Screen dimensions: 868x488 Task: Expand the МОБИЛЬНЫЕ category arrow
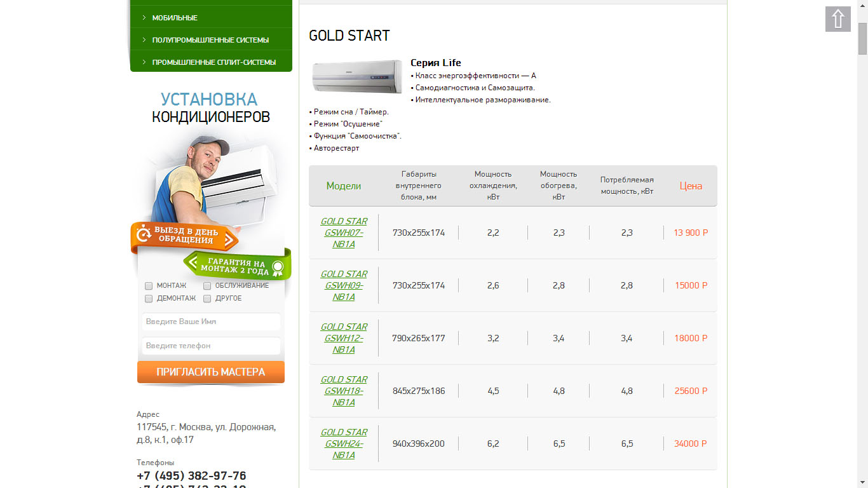click(x=144, y=17)
